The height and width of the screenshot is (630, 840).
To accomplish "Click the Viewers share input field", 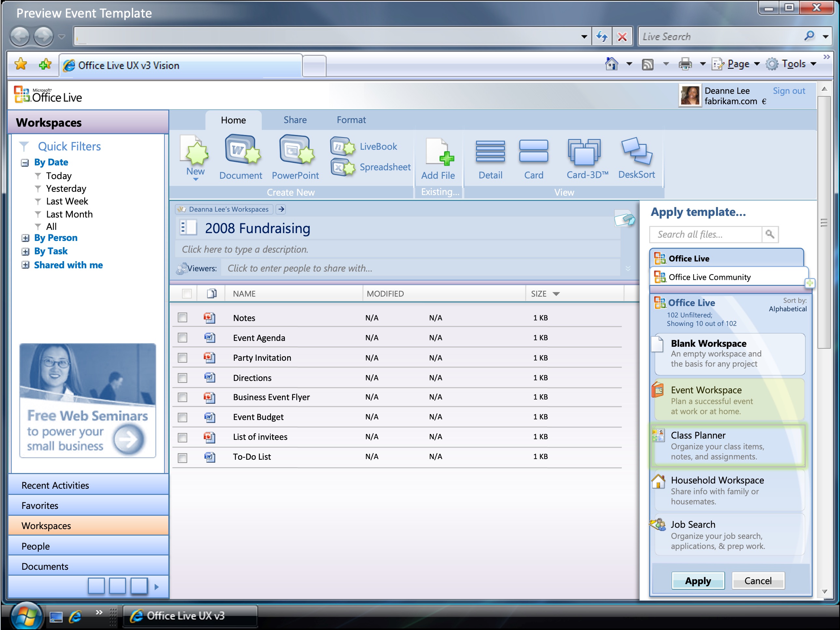I will click(420, 268).
